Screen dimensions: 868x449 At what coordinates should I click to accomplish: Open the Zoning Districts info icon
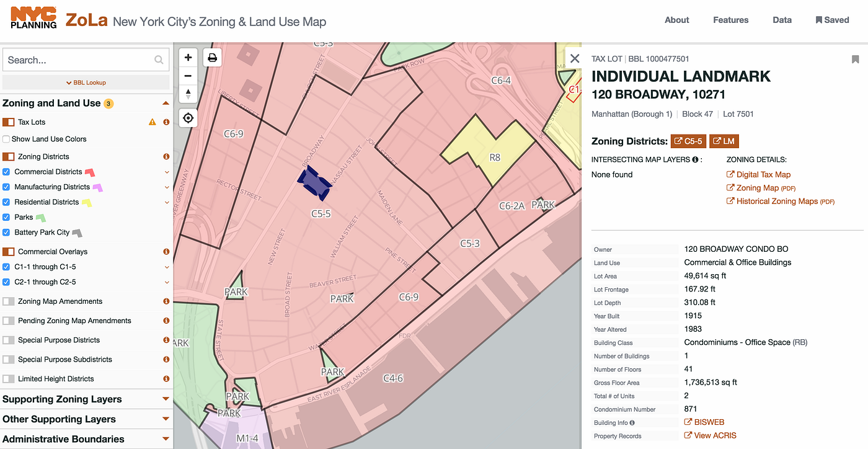click(x=166, y=157)
